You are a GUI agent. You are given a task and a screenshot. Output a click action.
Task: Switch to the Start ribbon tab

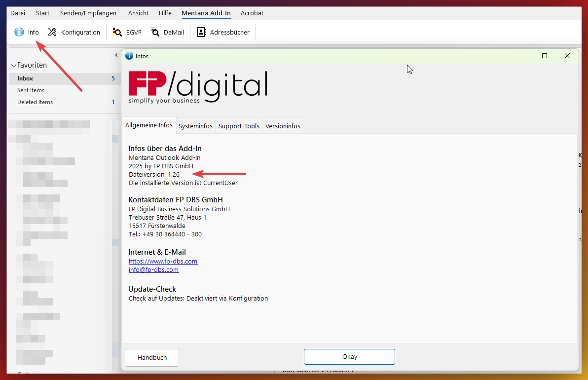(x=42, y=13)
